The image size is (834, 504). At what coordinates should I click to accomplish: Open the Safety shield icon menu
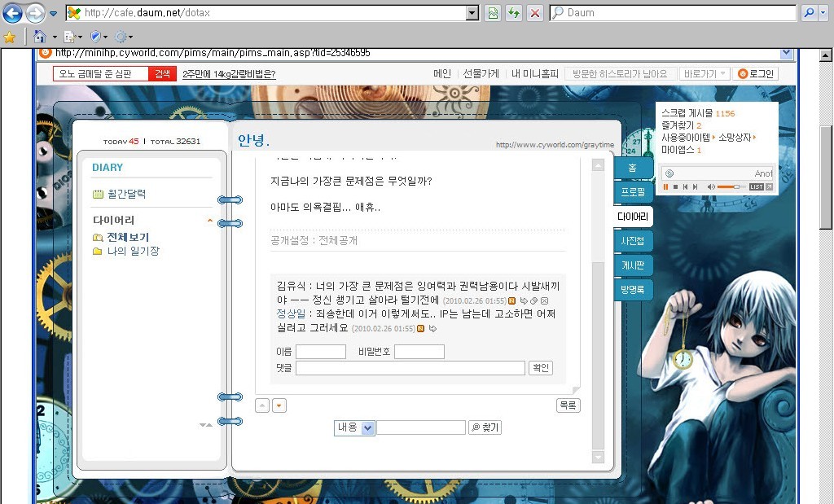click(x=96, y=37)
